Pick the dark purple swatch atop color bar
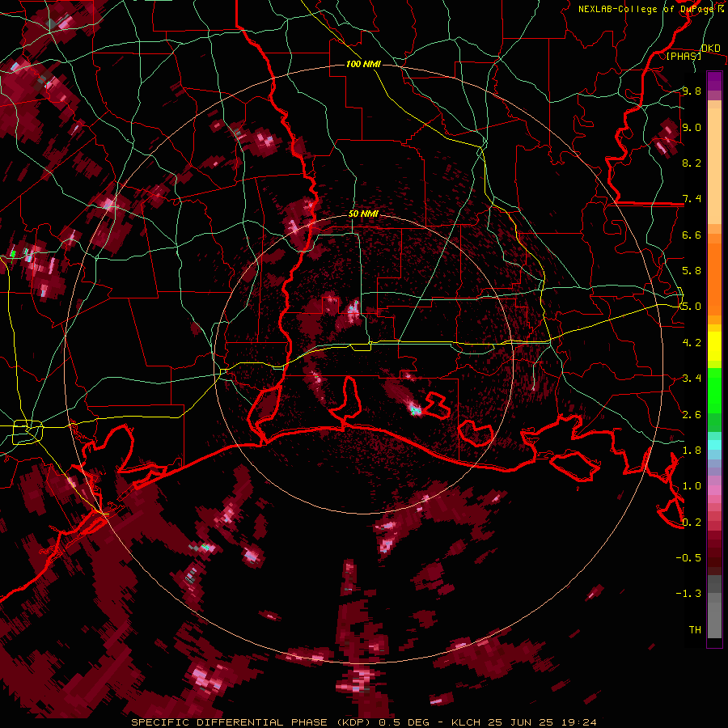This screenshot has width=728, height=728. (x=714, y=81)
